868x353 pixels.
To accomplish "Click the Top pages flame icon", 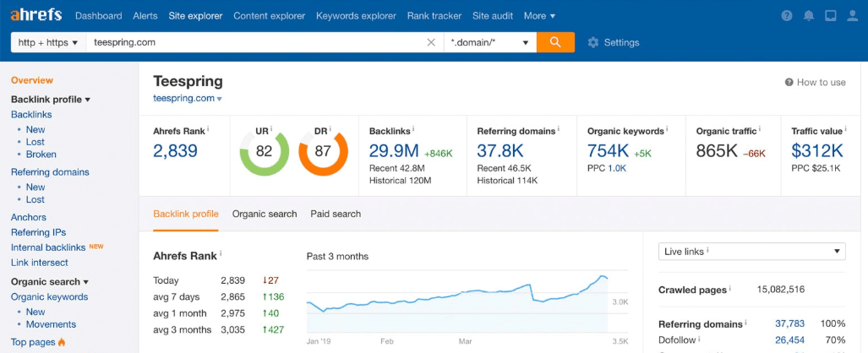I will pyautogui.click(x=61, y=342).
